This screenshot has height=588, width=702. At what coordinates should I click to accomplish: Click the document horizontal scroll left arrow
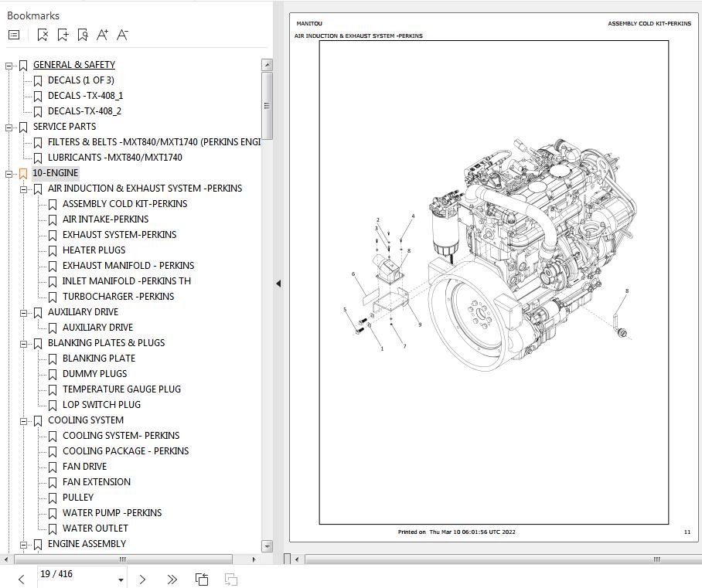point(296,559)
